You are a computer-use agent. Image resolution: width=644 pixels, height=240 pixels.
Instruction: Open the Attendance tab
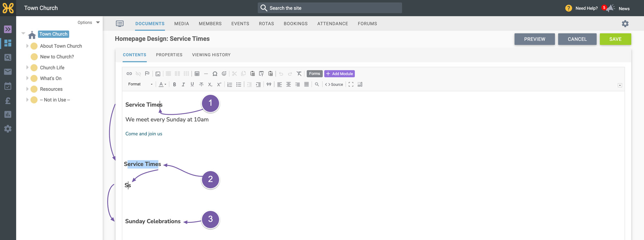coord(333,24)
